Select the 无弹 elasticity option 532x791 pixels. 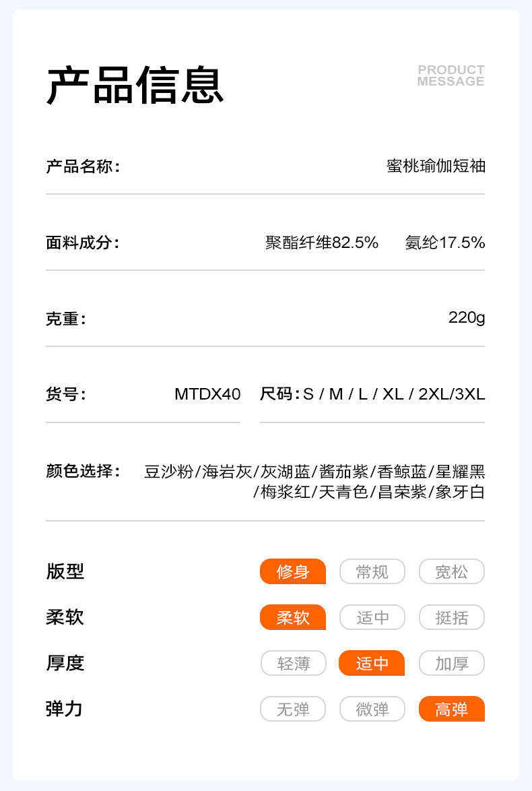(293, 709)
